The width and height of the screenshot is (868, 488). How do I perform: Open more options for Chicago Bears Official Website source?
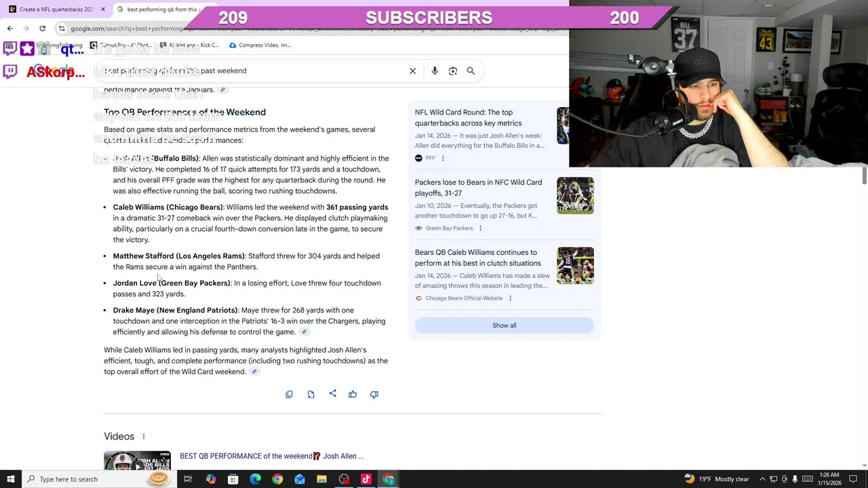point(510,298)
